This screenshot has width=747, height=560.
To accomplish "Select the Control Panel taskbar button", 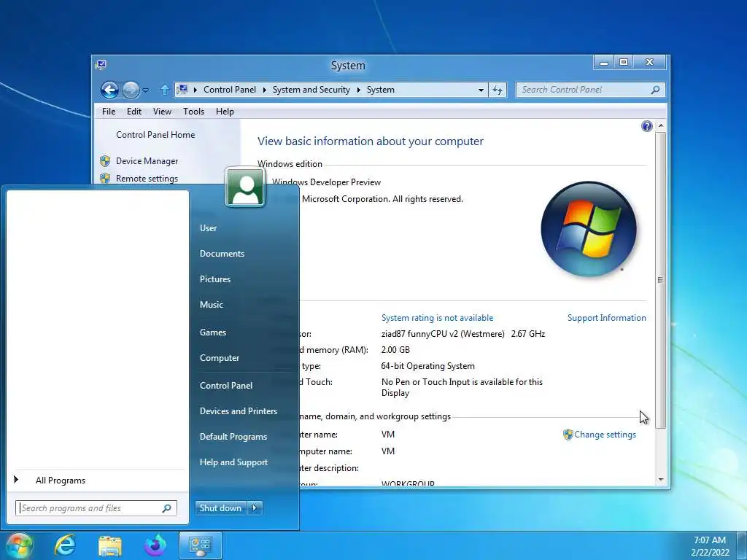I will pos(201,545).
